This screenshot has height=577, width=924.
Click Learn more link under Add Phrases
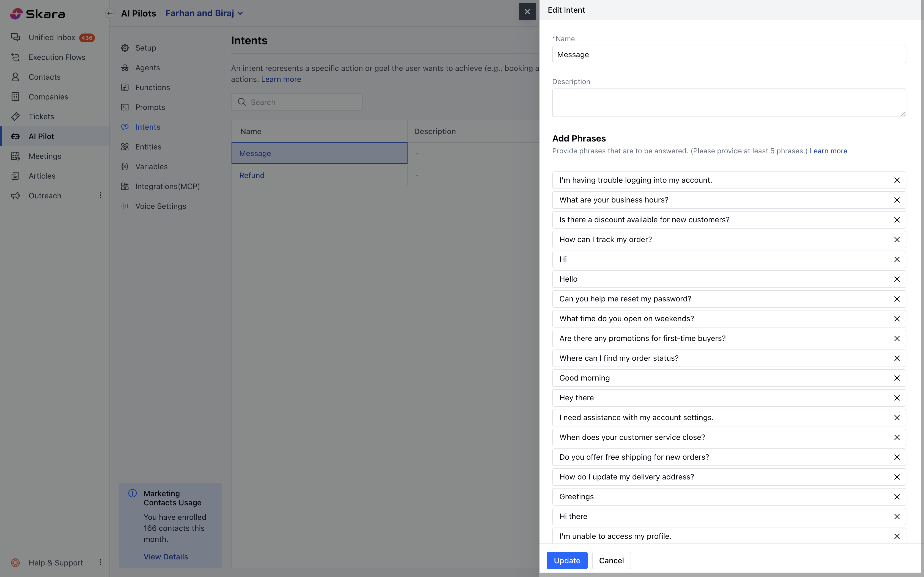click(x=828, y=151)
